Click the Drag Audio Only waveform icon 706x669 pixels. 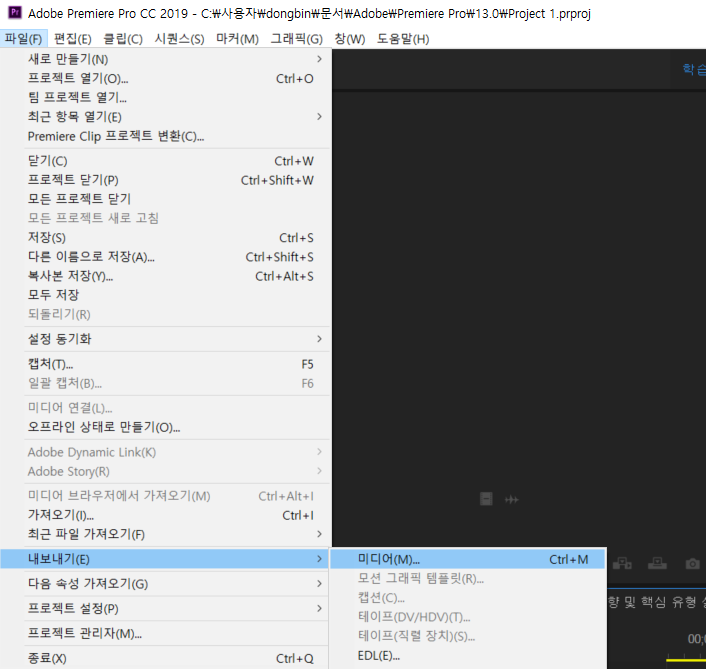pos(511,499)
